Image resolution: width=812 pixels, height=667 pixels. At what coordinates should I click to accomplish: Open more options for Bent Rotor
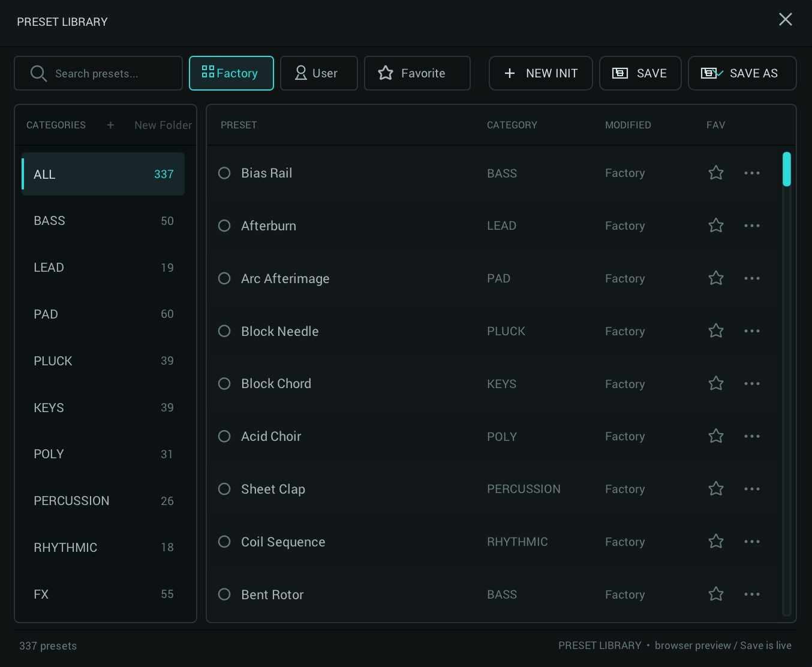752,594
